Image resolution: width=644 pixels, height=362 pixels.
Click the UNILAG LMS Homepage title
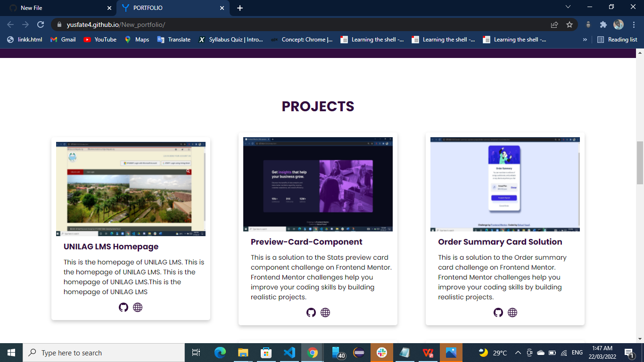pos(111,247)
